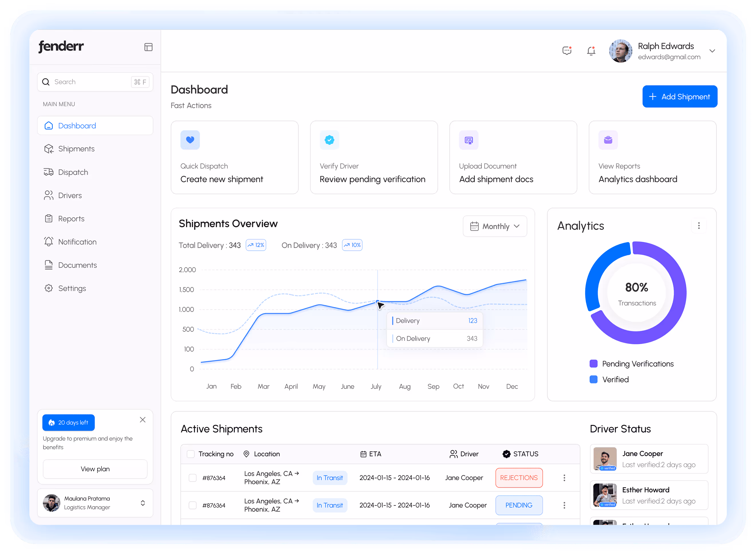Click the View Reports briefcase icon
The image size is (756, 554).
608,140
